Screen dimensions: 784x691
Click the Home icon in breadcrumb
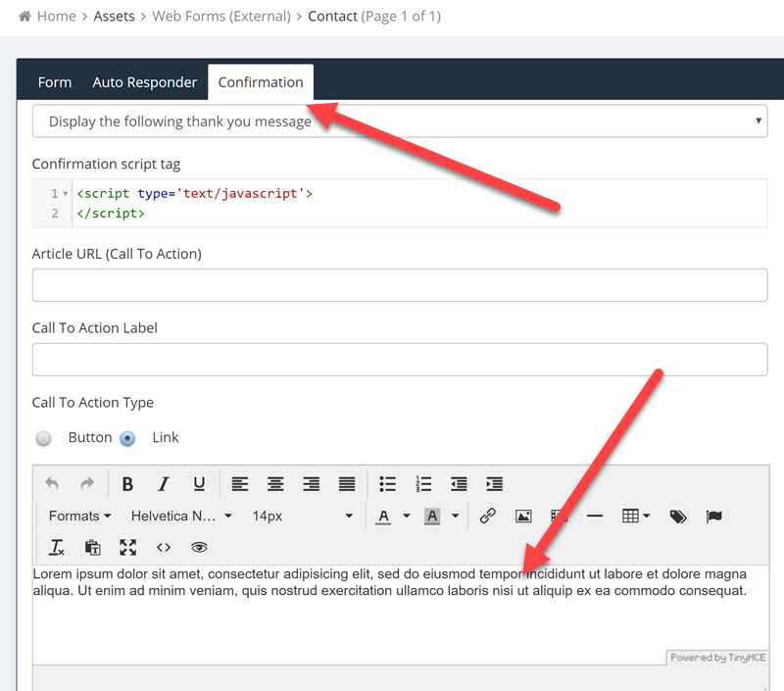[x=24, y=16]
